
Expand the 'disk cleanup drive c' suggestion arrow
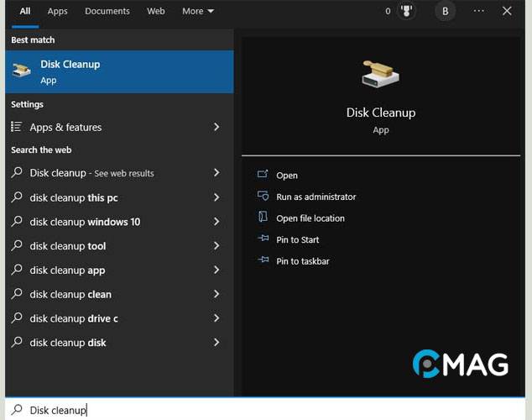pyautogui.click(x=216, y=318)
